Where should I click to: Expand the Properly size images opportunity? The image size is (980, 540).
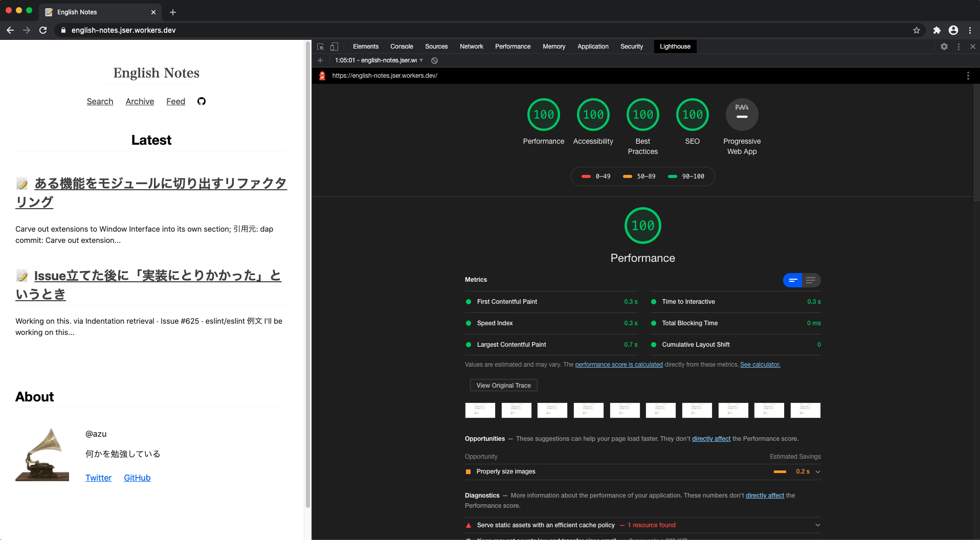tap(643, 471)
